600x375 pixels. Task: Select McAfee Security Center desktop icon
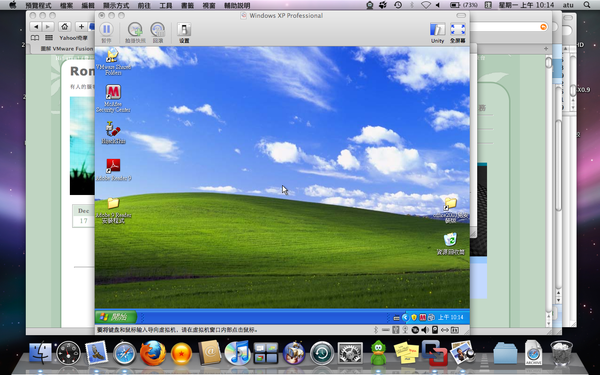pyautogui.click(x=113, y=98)
